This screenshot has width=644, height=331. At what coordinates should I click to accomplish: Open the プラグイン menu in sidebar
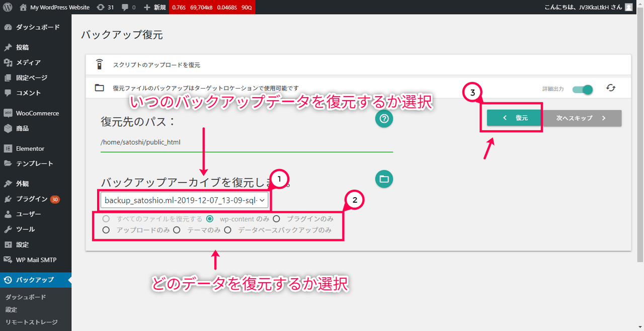[32, 199]
